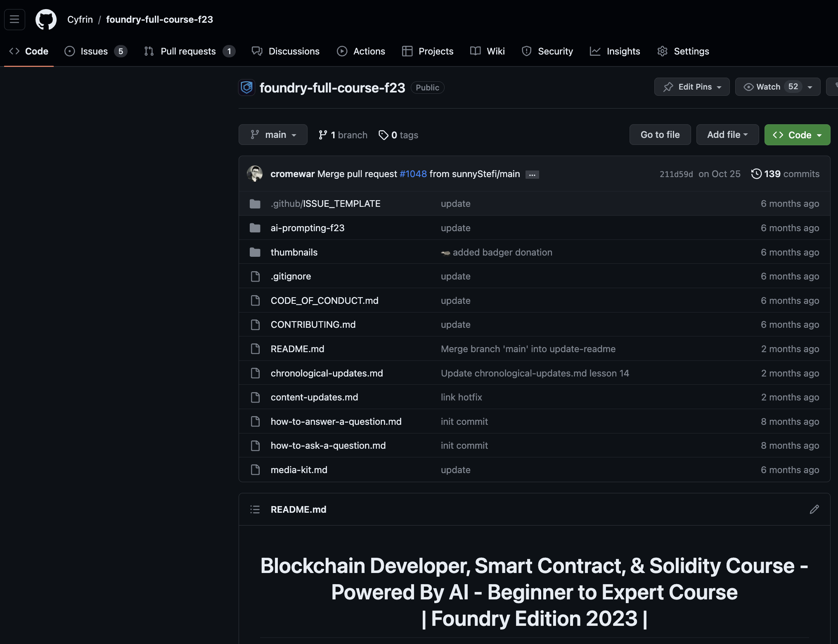Click the Watch 52 button
The height and width of the screenshot is (644, 838).
(778, 87)
